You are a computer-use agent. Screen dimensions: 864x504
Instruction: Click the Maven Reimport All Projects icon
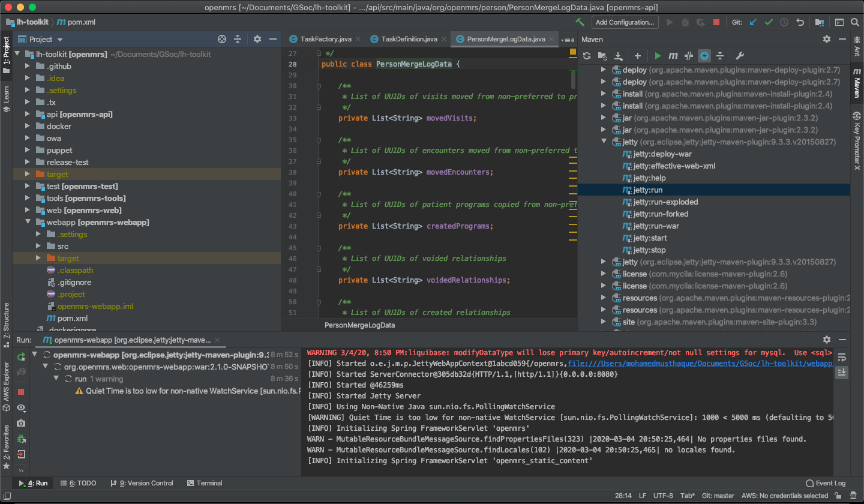point(587,56)
